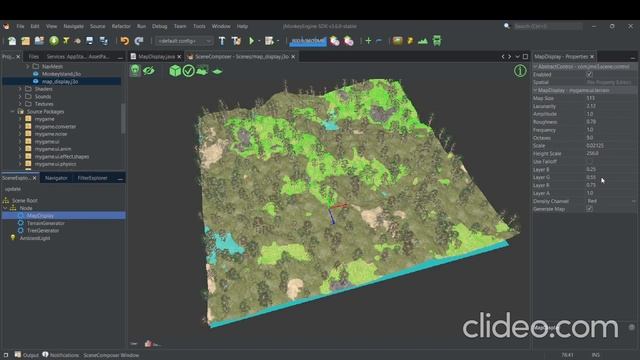This screenshot has height=360, width=640.
Task: Click the Build Project hammer icon
Action: (x=222, y=41)
